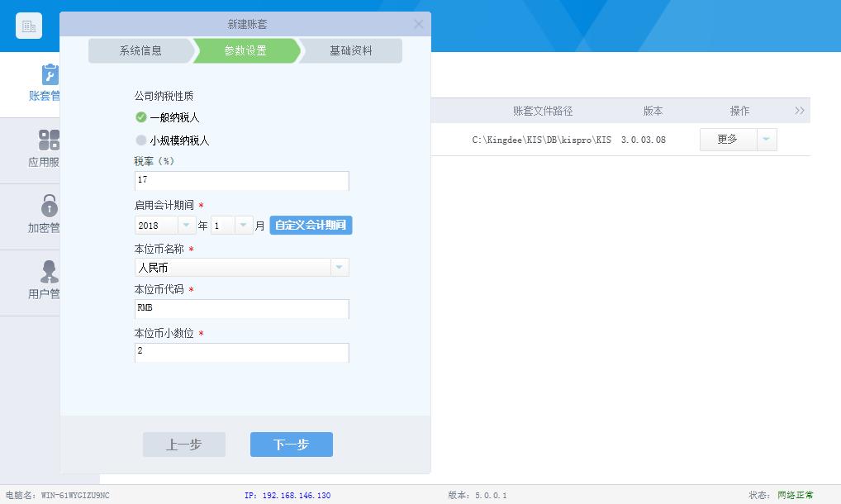Click the 上一步 button
841x504 pixels.
click(x=183, y=444)
